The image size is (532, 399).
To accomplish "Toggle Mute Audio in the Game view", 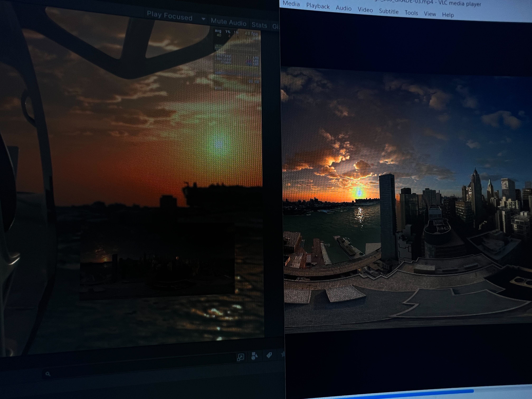I will coord(229,22).
